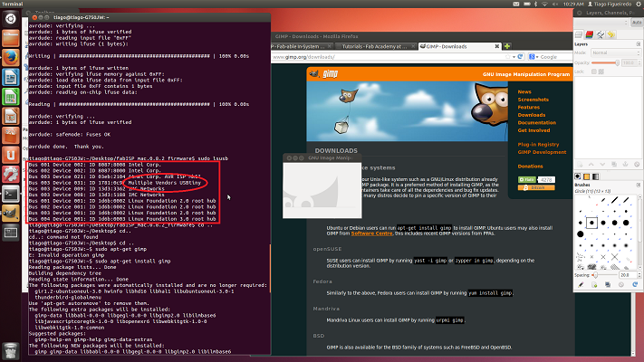Anchor the floating layer icon
Image resolution: width=644 pixels, height=362 pixels.
click(625, 164)
